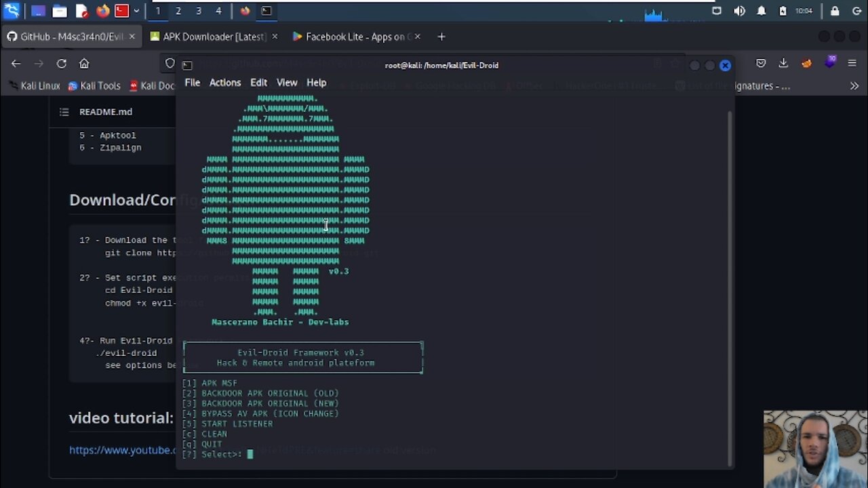The height and width of the screenshot is (488, 868).
Task: Open the Kali Linux bookmark
Action: 35,86
